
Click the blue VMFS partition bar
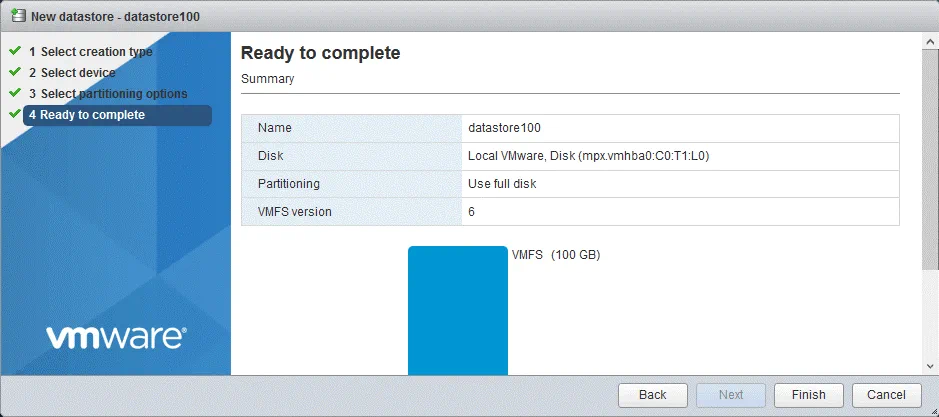tap(457, 310)
